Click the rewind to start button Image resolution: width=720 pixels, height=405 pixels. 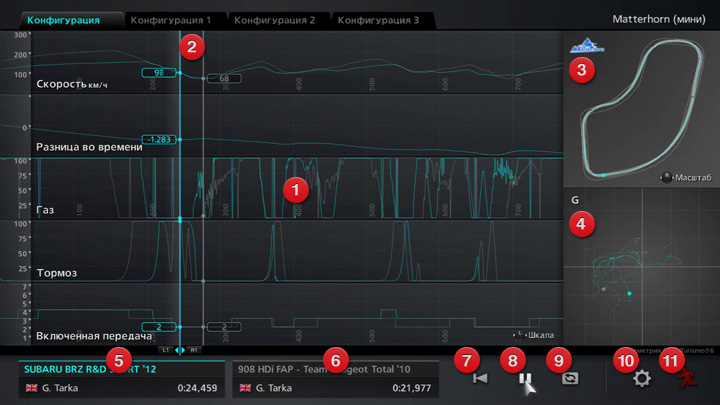coord(480,379)
